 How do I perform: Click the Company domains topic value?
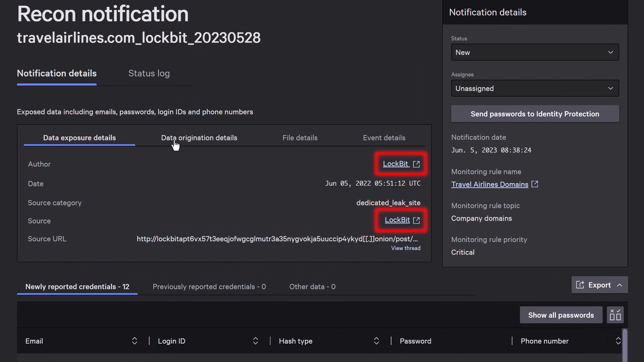pos(481,219)
